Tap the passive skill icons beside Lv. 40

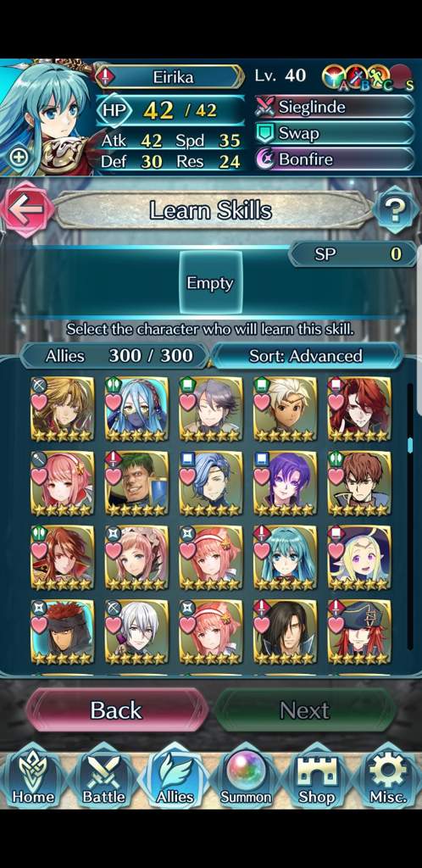(x=367, y=77)
